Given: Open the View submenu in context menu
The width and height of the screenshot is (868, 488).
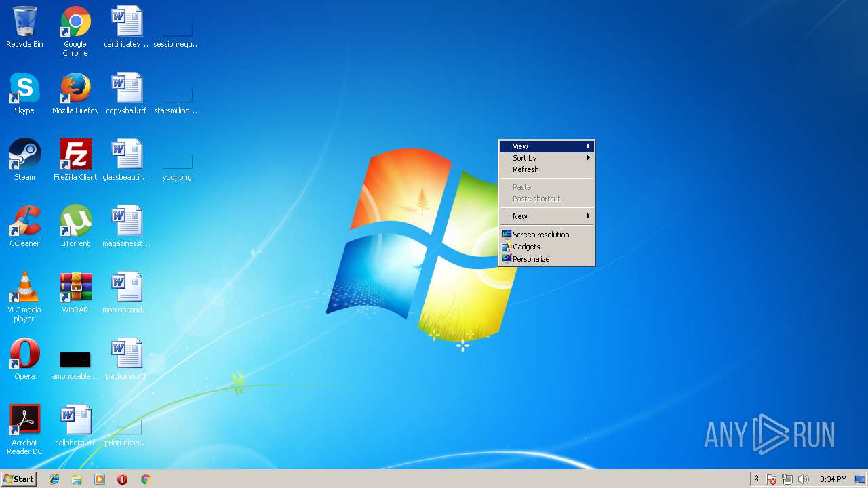Looking at the screenshot, I should [547, 146].
